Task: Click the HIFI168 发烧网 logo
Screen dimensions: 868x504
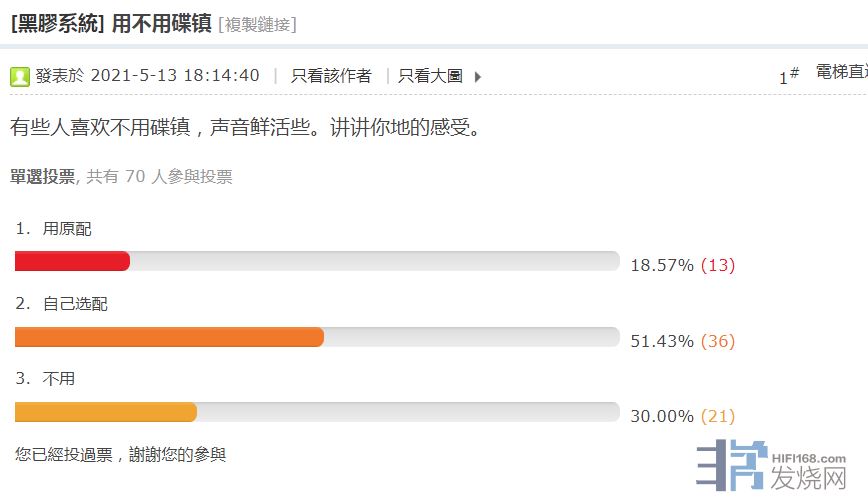Action: coord(770,465)
